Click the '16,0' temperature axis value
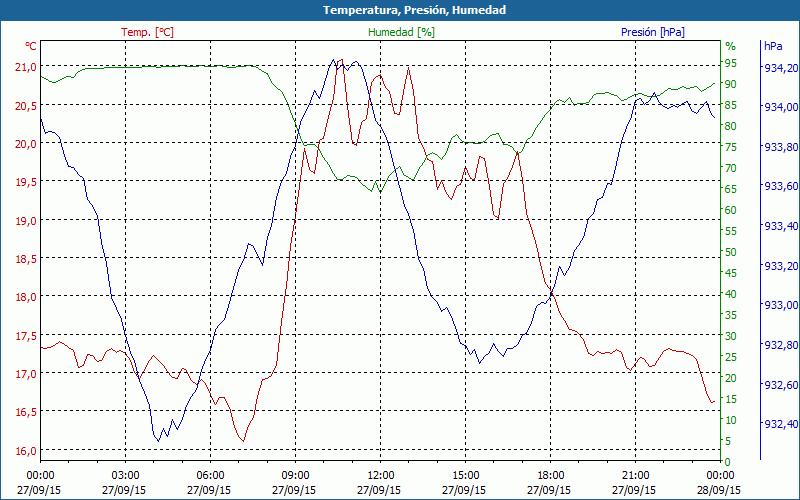Screen dimensions: 800x500 (26, 451)
